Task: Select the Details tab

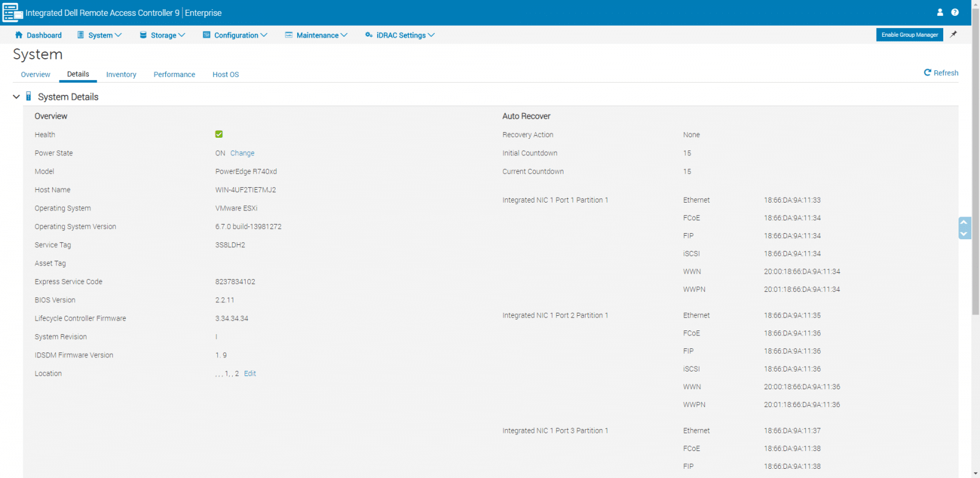Action: click(78, 74)
